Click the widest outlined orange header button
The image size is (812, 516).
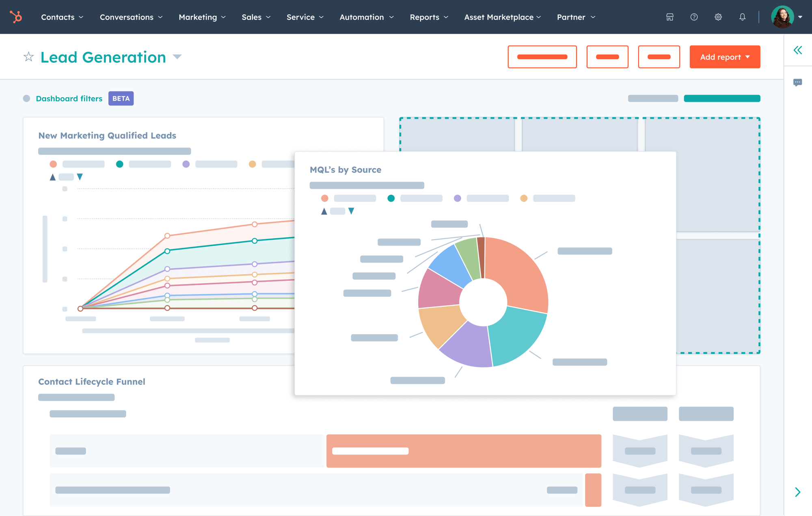(542, 57)
